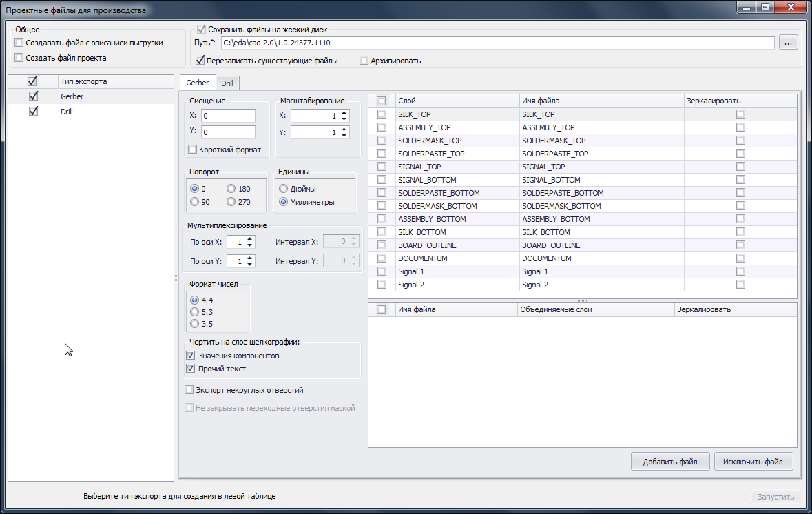Increase the X scaling spinner value
812x514 pixels.
[x=344, y=113]
